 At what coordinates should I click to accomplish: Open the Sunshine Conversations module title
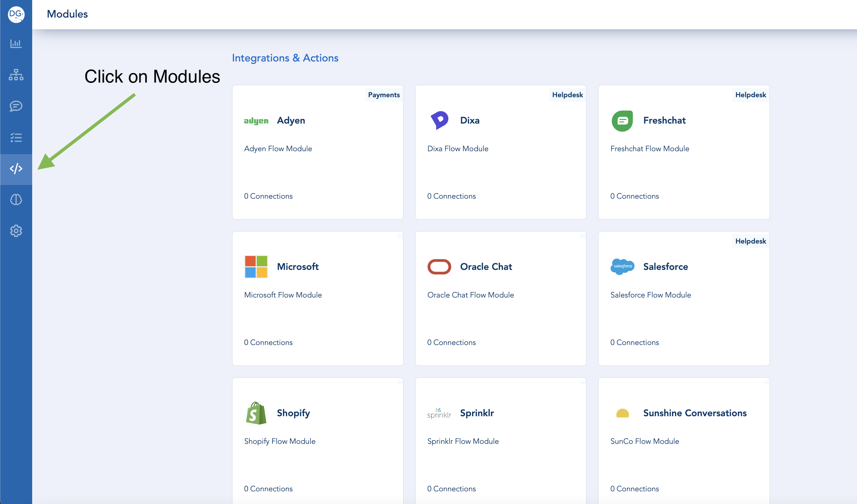(695, 413)
